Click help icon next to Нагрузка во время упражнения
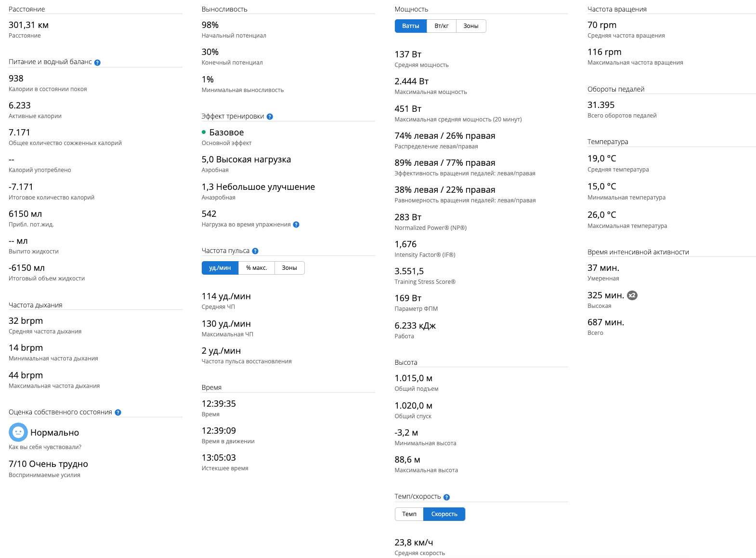Viewport: 756px width, 558px height. (296, 225)
